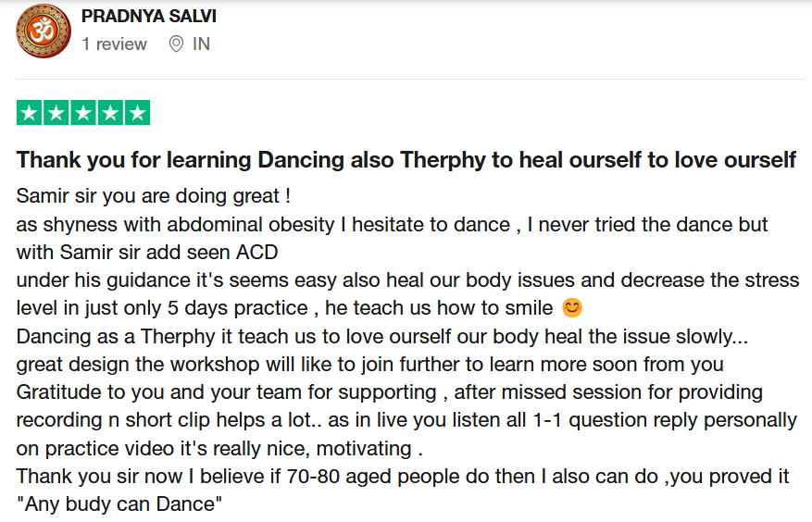Open the review title starting "Thank you for learning"
Screen dimensions: 812x522
coord(406,160)
